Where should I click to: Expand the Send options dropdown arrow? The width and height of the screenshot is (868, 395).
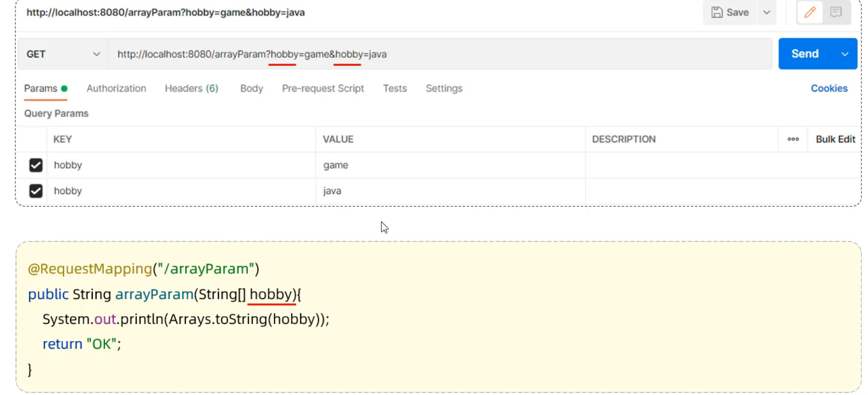click(x=845, y=54)
